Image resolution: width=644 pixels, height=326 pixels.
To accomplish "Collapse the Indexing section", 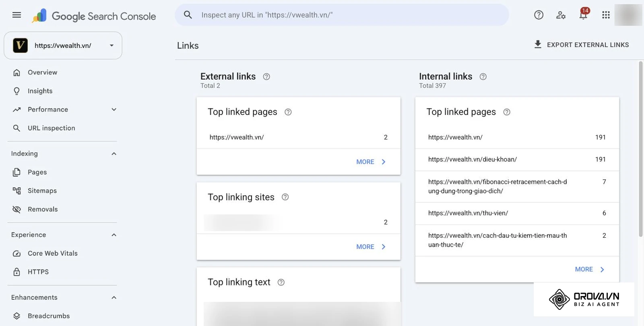I will click(114, 154).
